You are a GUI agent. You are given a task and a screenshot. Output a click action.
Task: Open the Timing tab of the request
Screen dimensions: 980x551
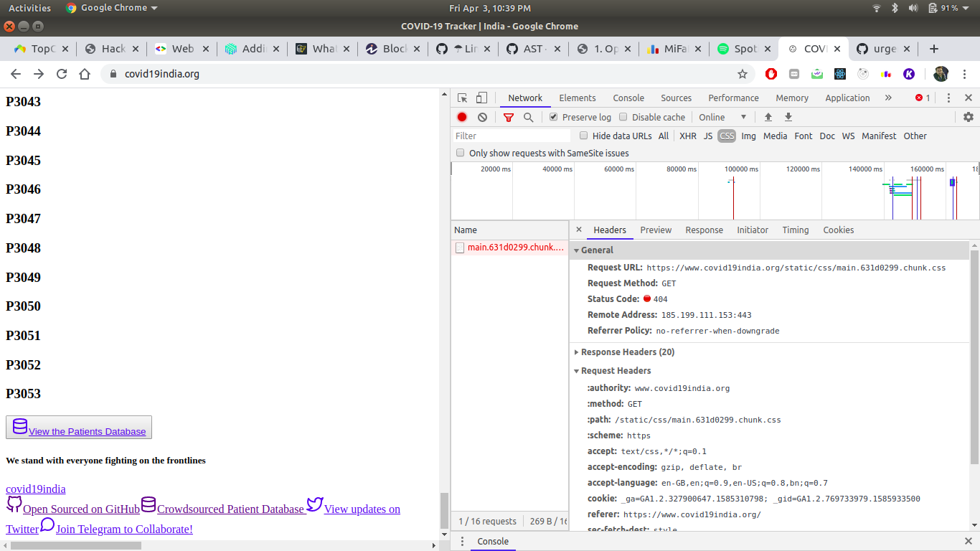click(x=796, y=230)
